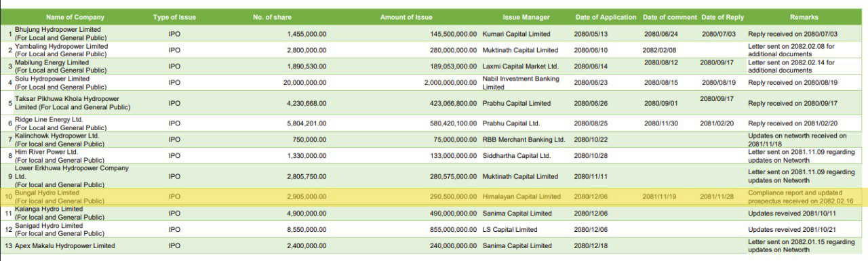The image size is (868, 261).
Task: Select the highlighted Bungal Hydro Limited row
Action: pyautogui.click(x=434, y=197)
